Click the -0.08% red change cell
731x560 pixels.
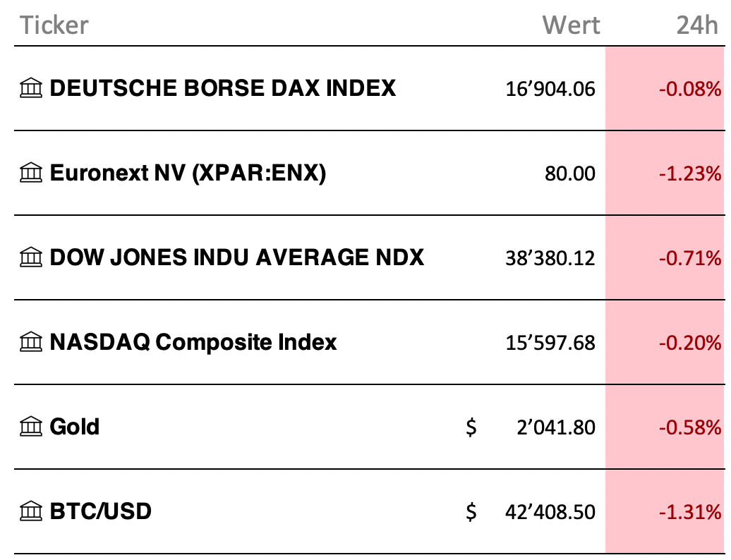pos(665,89)
